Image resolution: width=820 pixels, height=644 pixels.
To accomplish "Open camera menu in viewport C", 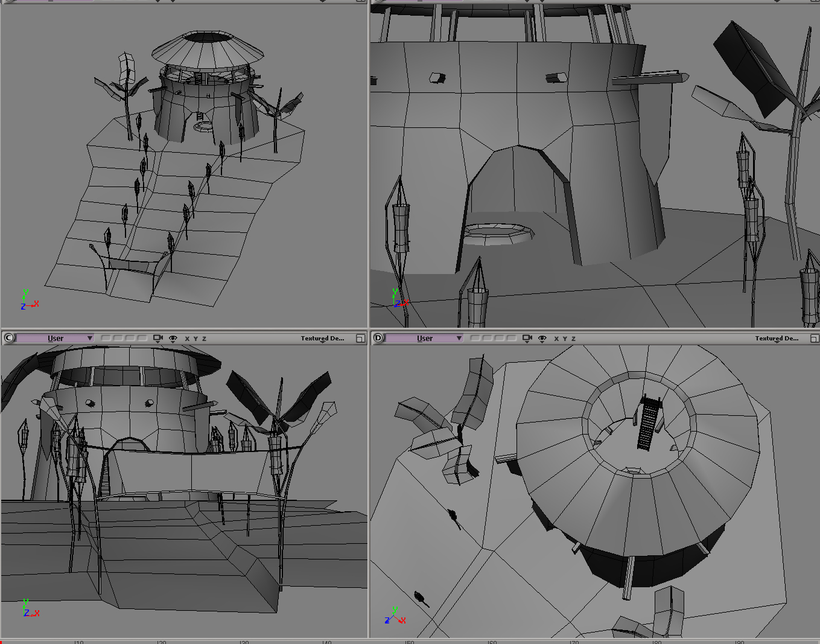I will (158, 339).
